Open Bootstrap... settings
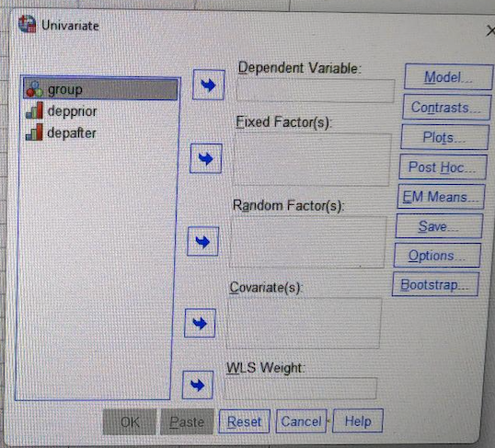The width and height of the screenshot is (495, 448). click(x=435, y=284)
